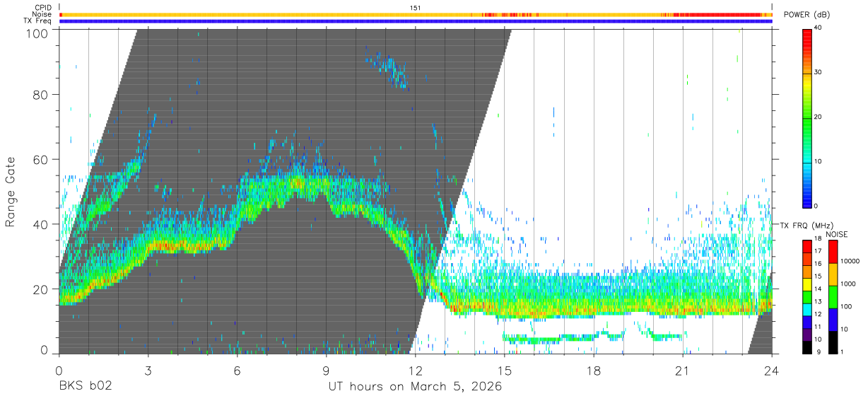868x401 pixels.
Task: Click the UT hours on March 5, 2026 title
Action: click(415, 387)
